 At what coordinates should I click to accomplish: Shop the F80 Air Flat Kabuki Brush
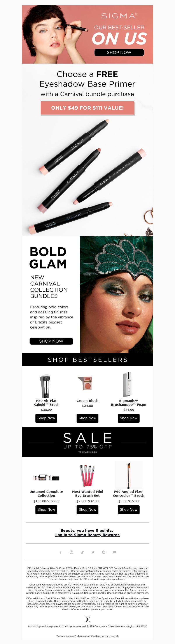click(46, 418)
